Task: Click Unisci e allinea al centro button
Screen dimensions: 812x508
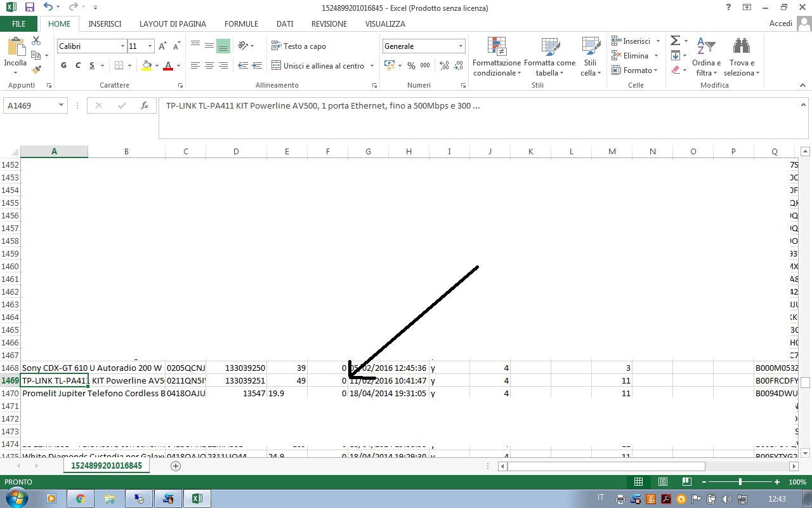Action: [x=318, y=65]
